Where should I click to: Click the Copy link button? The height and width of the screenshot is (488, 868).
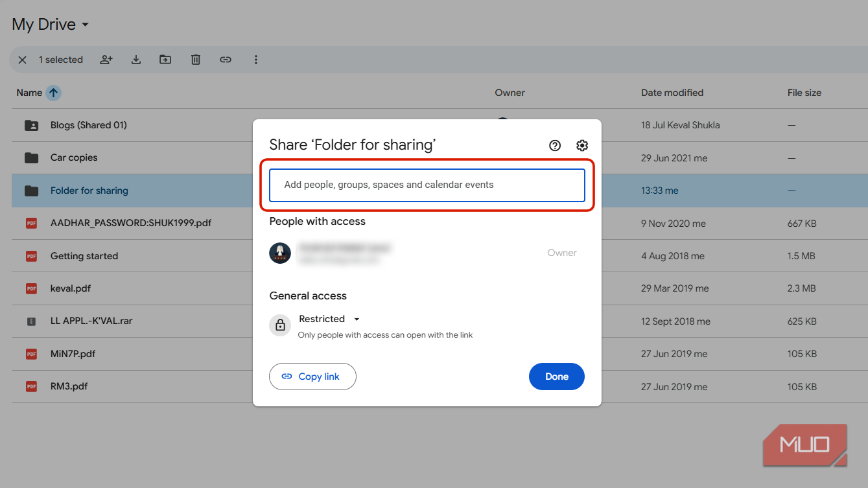coord(313,377)
